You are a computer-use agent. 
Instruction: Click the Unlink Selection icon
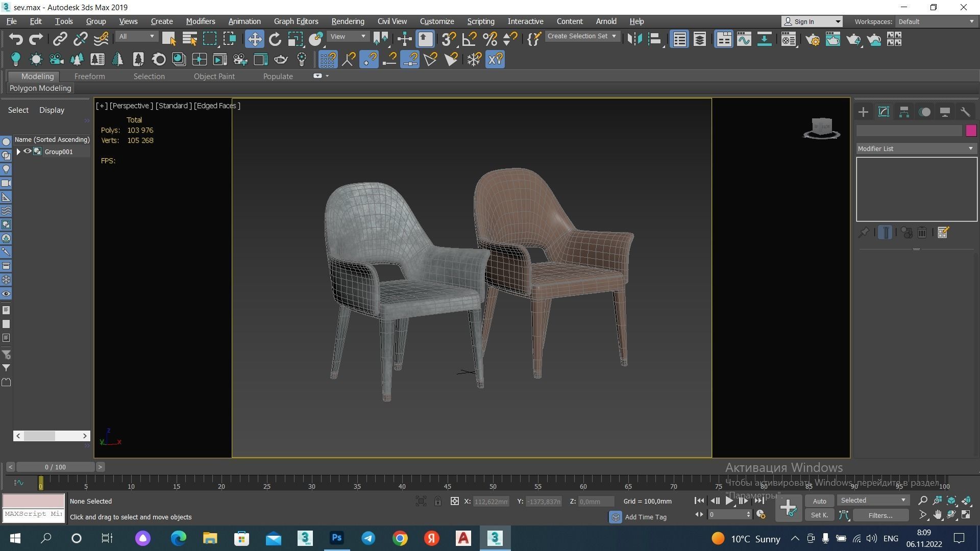point(80,39)
